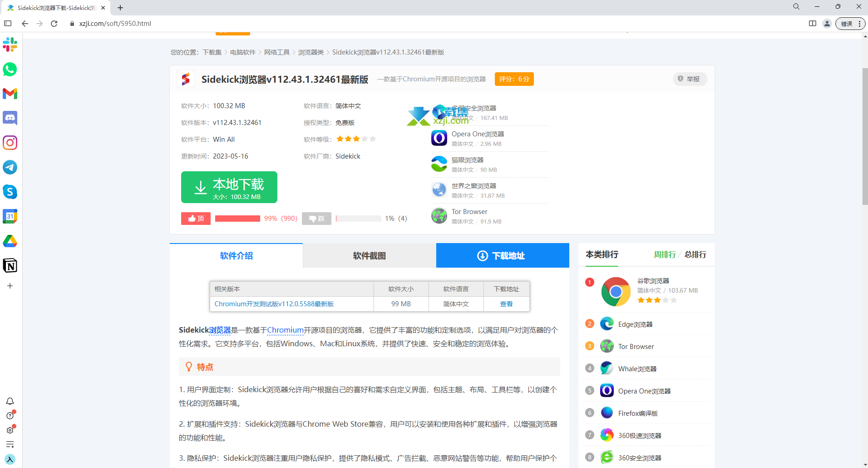The height and width of the screenshot is (468, 868).
Task: Open Opera One浏览器 in ranking list
Action: (x=644, y=391)
